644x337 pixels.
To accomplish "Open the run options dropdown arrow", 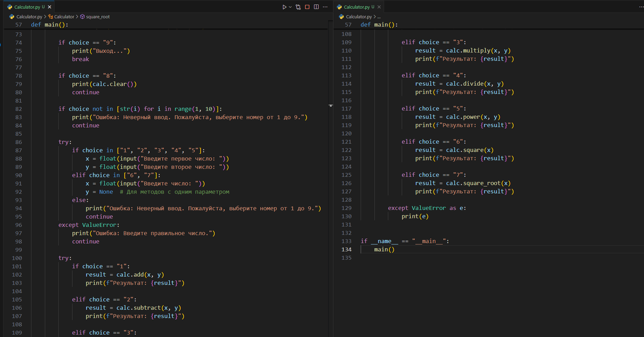I will point(290,7).
